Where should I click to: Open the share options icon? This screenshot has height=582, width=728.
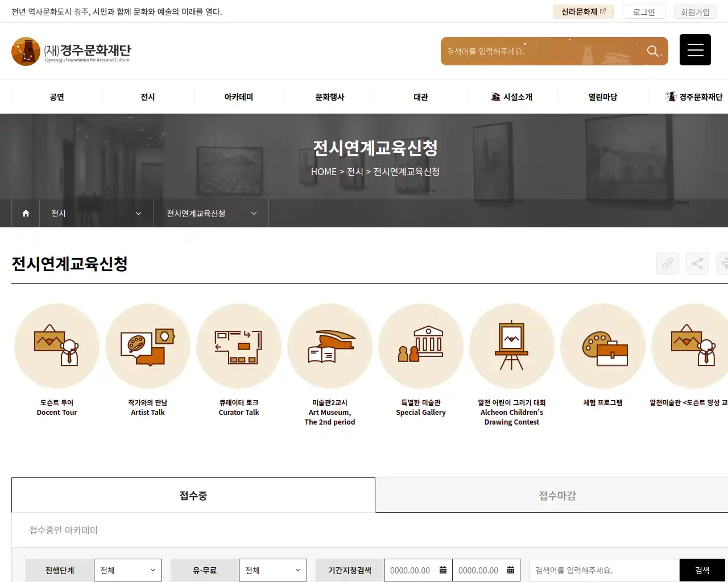pos(697,263)
